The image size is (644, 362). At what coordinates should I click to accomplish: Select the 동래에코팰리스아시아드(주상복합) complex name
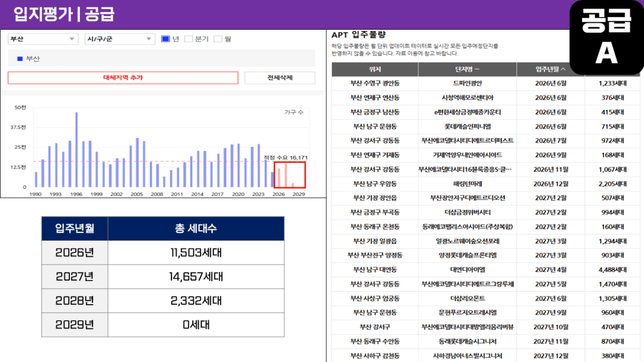pos(468,227)
